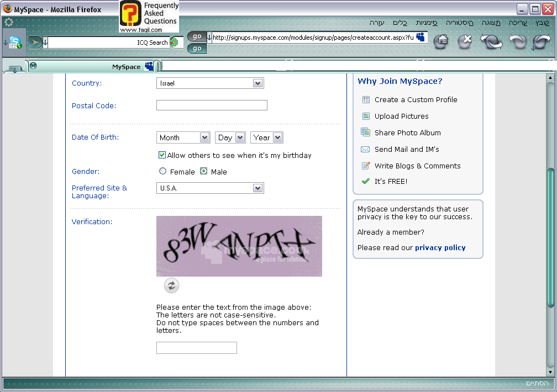This screenshot has height=392, width=557.
Task: Select the Female gender option
Action: coord(162,172)
